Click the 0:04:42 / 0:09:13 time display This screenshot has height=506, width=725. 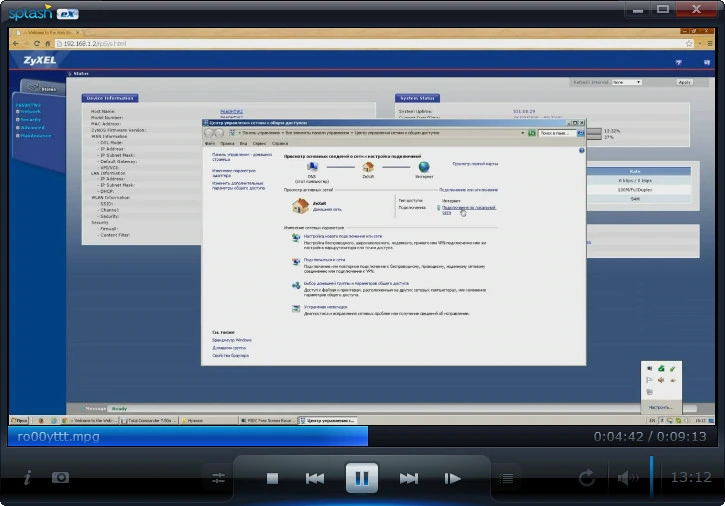650,436
